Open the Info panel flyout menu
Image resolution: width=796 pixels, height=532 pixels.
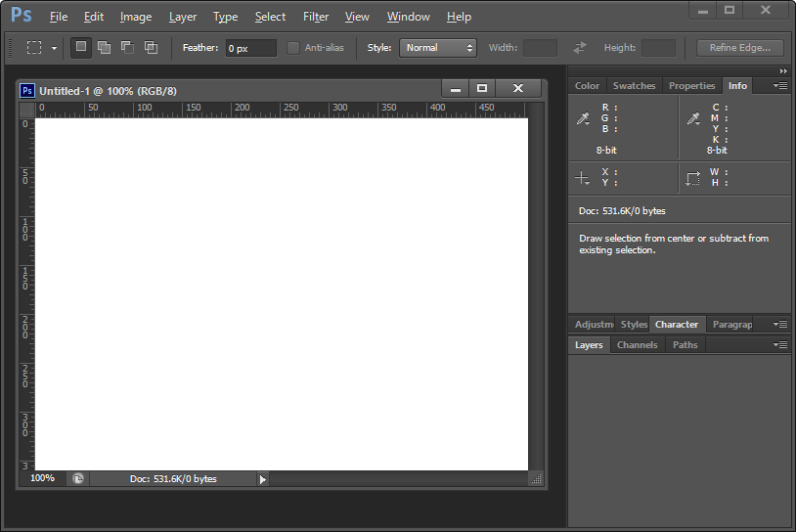[x=780, y=86]
